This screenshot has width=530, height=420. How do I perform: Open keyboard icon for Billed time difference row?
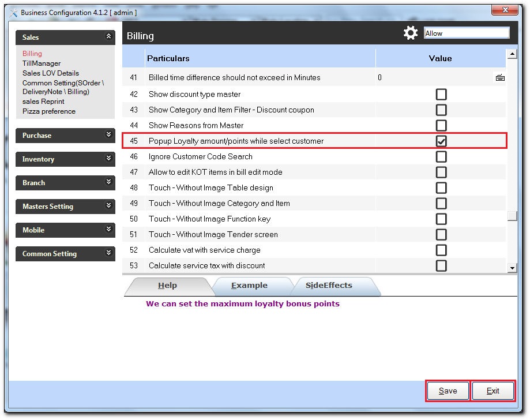click(500, 78)
